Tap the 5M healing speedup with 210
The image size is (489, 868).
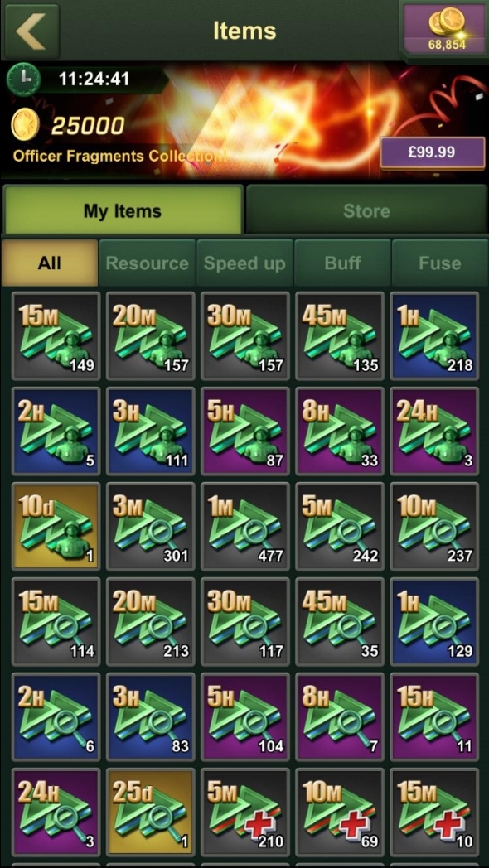(x=244, y=813)
